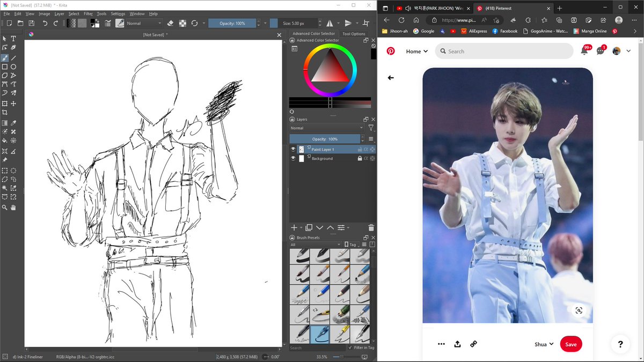
Task: Select the Freehand Brush tool
Action: tap(5, 58)
